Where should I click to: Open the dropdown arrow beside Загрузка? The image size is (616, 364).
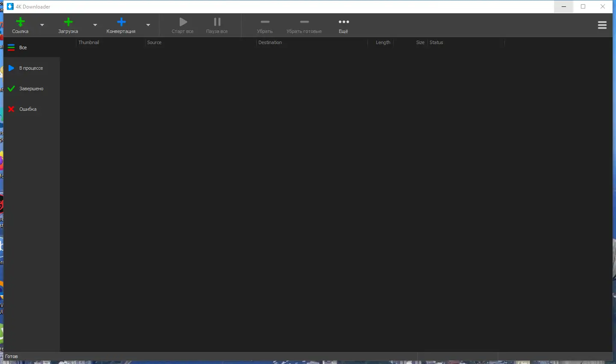[95, 25]
